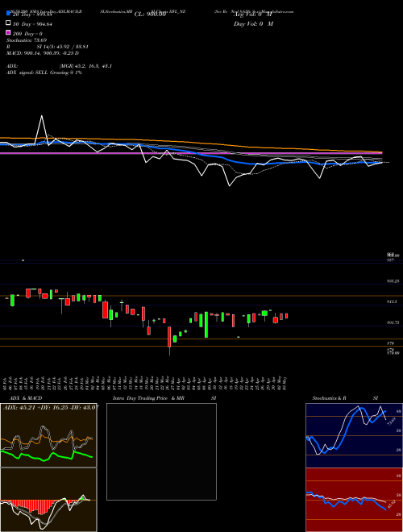Open the ADX indicator chart panel
Image resolution: width=403 pixels, height=532 pixels.
(48, 435)
